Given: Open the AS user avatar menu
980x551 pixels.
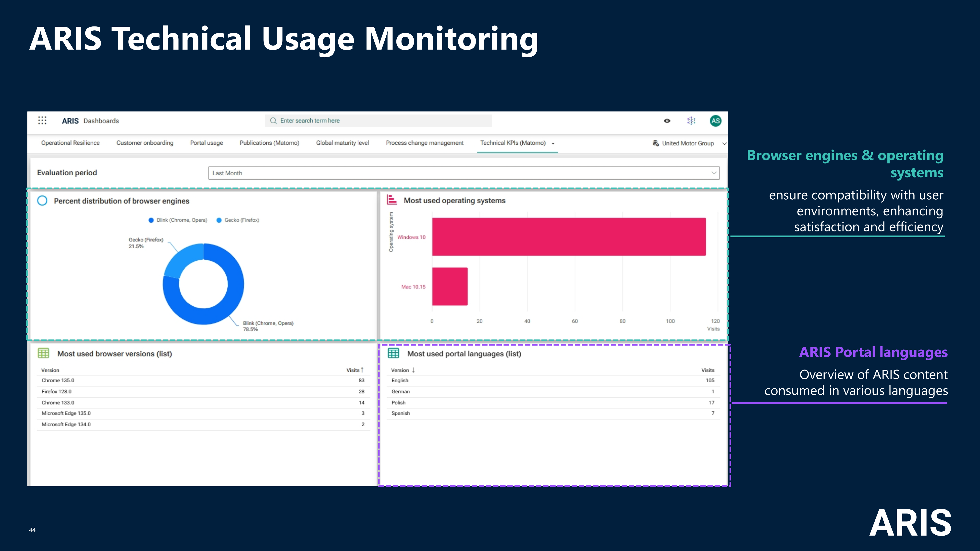Looking at the screenshot, I should click(x=716, y=121).
